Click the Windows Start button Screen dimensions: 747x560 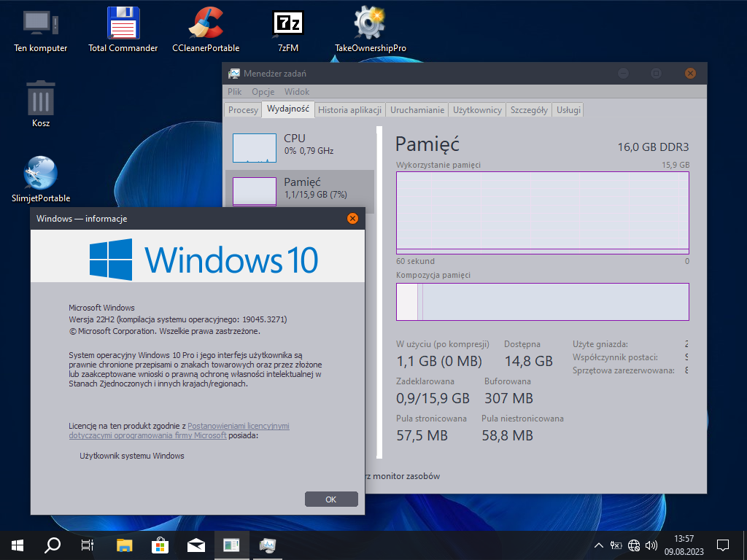point(18,545)
